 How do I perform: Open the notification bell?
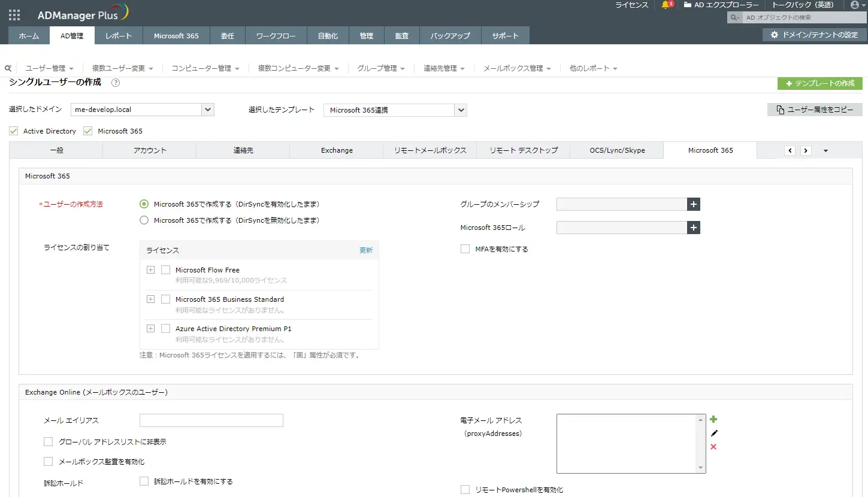click(666, 5)
